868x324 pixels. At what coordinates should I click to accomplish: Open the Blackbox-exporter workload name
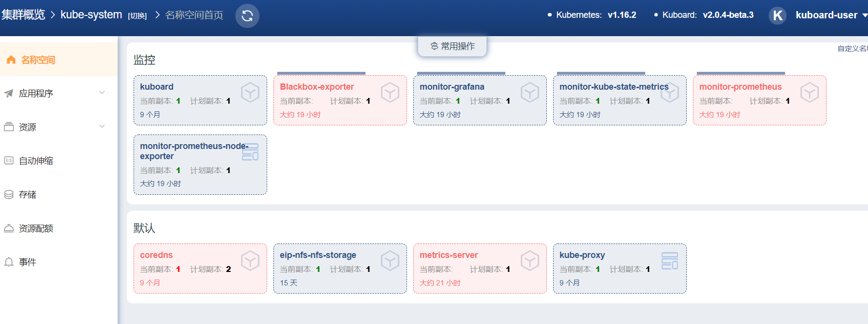(317, 87)
